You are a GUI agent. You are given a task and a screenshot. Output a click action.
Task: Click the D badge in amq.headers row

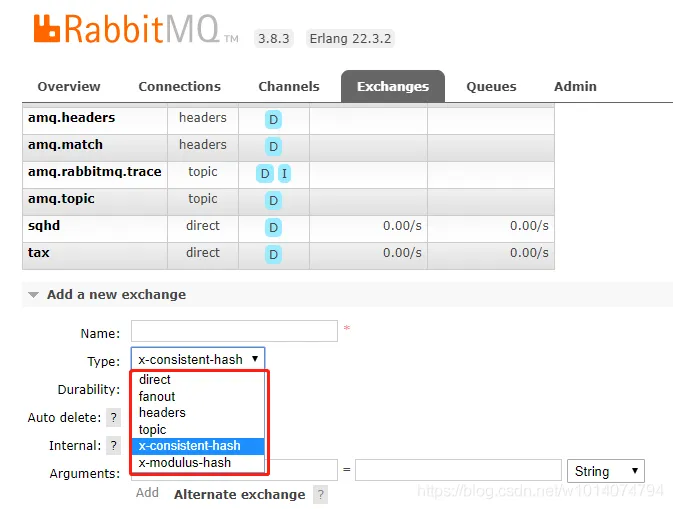tap(273, 120)
